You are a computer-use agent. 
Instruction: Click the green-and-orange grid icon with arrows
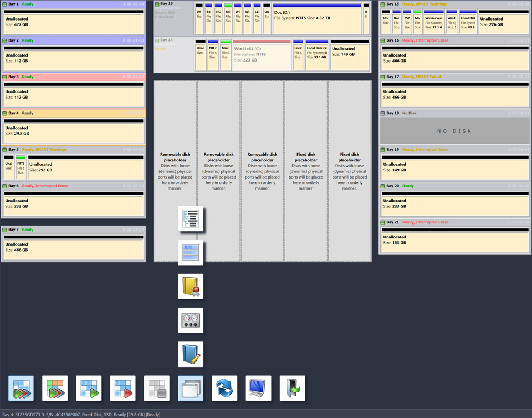pos(55,388)
